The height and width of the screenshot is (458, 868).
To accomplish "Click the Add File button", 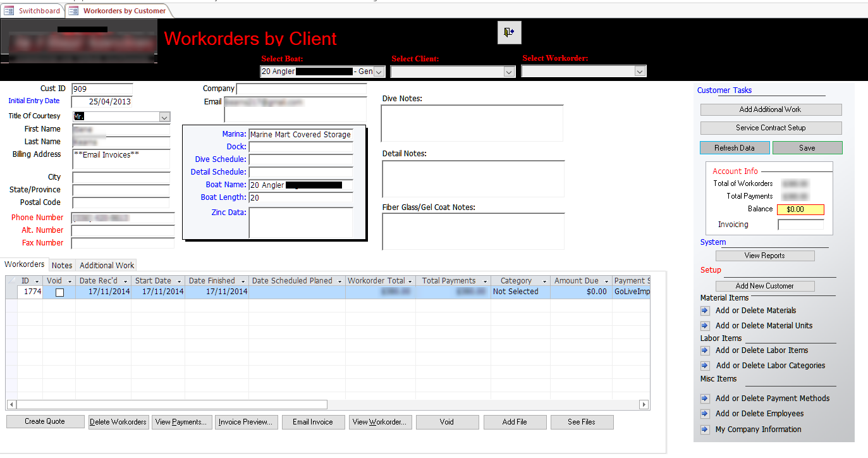I will click(515, 422).
